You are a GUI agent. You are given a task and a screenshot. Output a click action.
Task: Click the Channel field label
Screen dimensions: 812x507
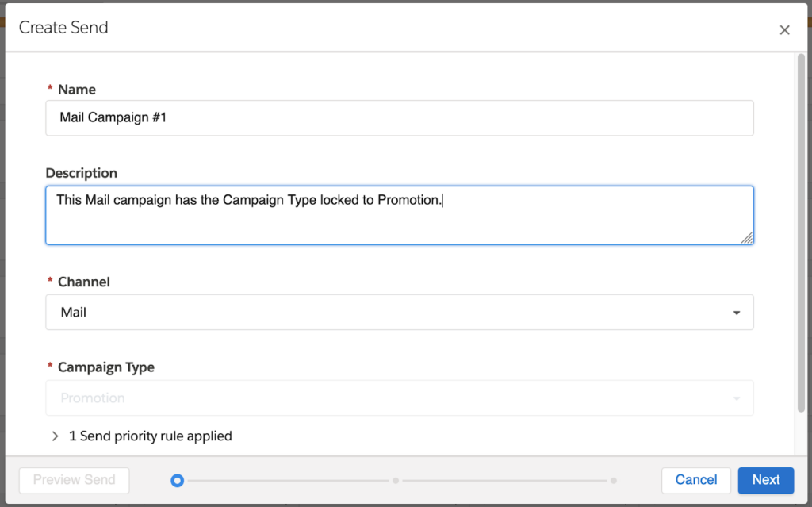click(x=83, y=282)
